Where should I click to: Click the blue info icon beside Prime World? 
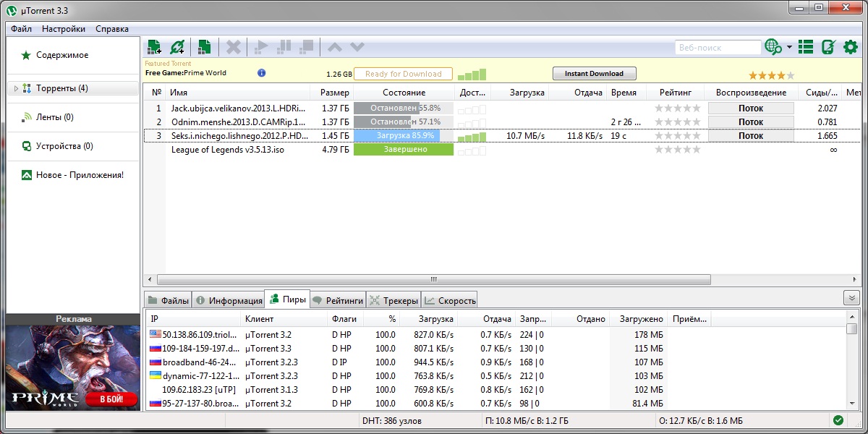pos(262,73)
